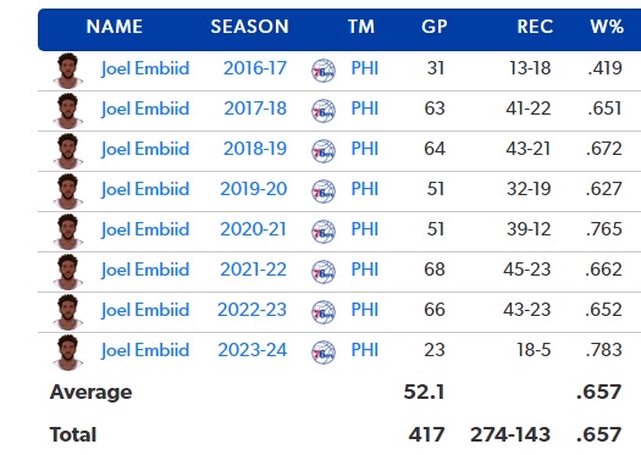This screenshot has height=455, width=641.
Task: Click the 76ers logo in the 2020-21 row
Action: point(323,230)
